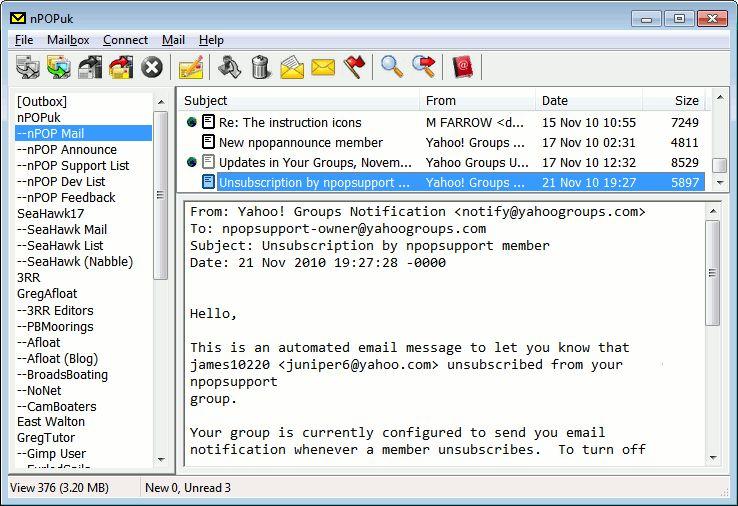738x506 pixels.
Task: Click the magnifying glass find icon
Action: click(392, 67)
